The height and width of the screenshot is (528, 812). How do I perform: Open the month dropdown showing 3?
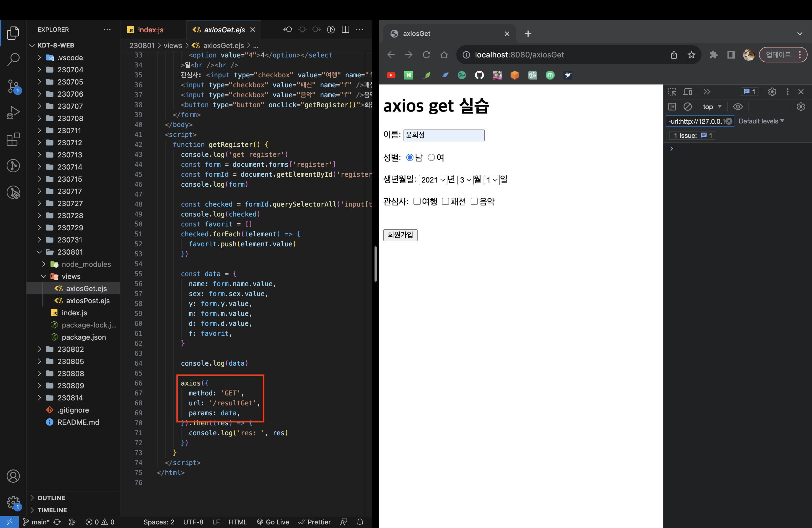click(465, 180)
